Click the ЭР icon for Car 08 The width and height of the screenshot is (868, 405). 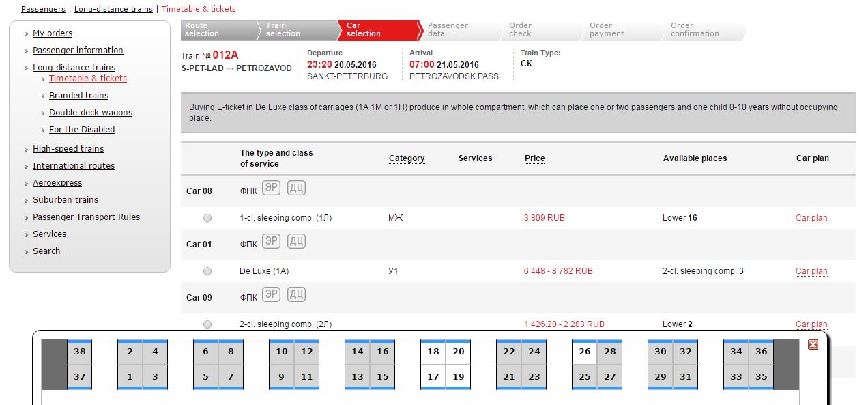[x=272, y=187]
